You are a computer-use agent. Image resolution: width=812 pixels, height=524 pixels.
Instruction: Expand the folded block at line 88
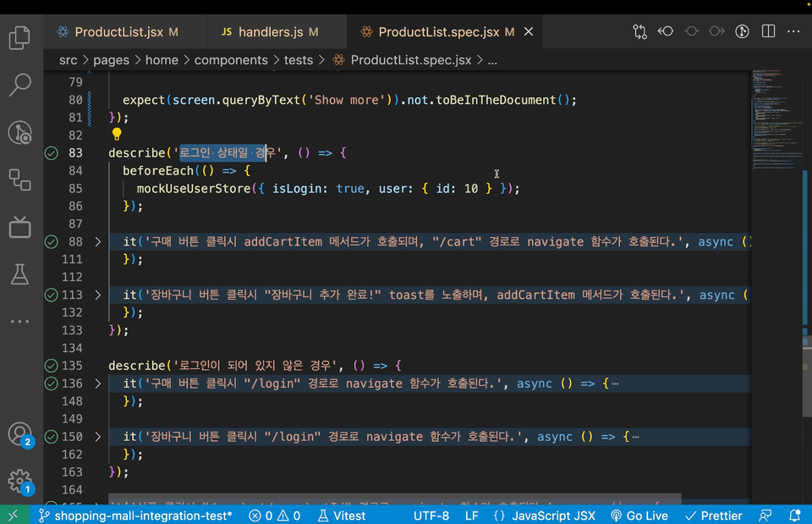click(x=97, y=242)
